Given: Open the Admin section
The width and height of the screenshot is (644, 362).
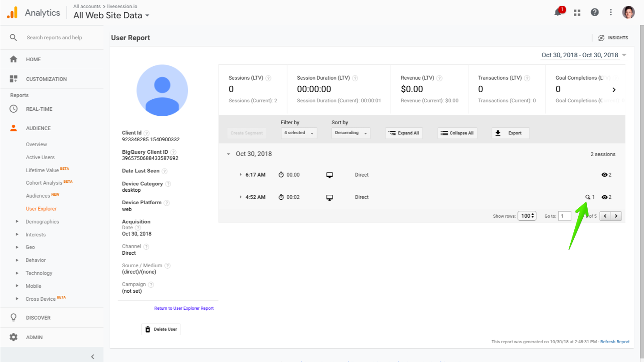Looking at the screenshot, I should (34, 337).
